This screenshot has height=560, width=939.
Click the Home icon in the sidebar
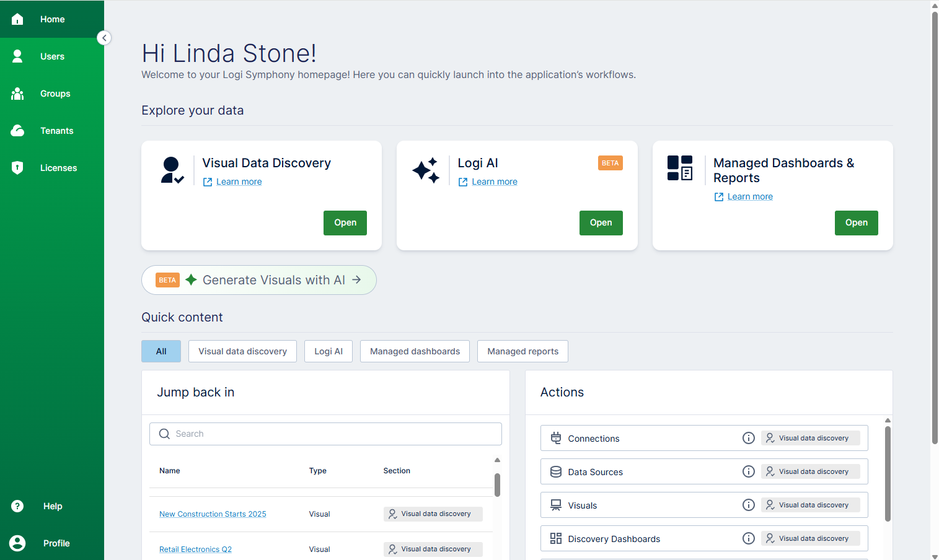[17, 19]
